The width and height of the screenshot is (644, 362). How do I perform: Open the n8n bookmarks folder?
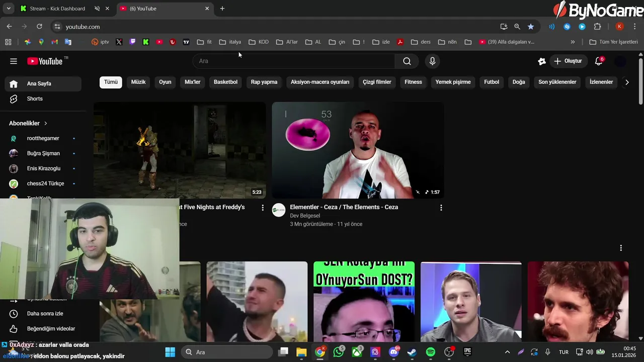pos(447,42)
